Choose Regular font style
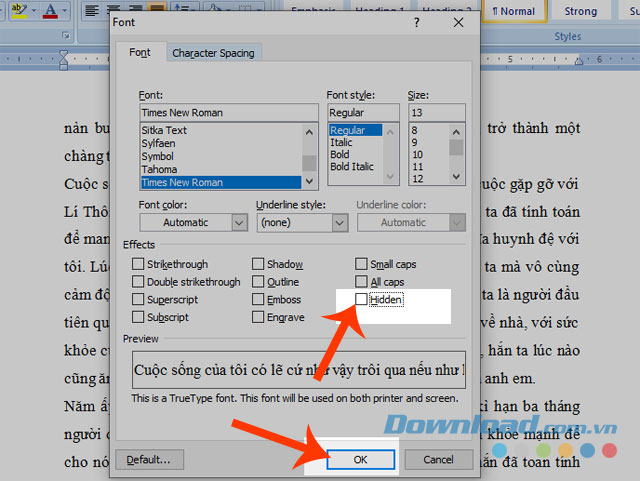The image size is (640, 481). pyautogui.click(x=355, y=130)
